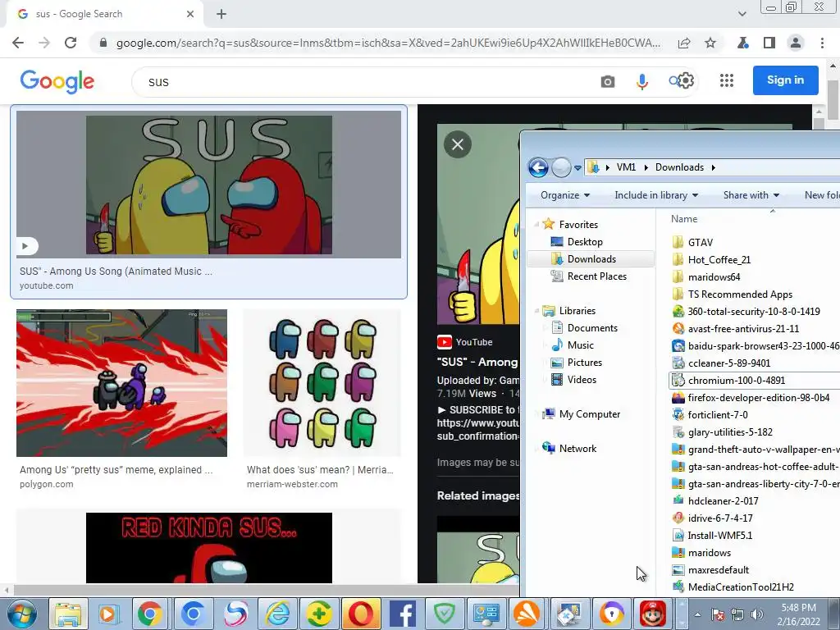Select Network in navigation pane
Image resolution: width=840 pixels, height=630 pixels.
[x=577, y=449]
